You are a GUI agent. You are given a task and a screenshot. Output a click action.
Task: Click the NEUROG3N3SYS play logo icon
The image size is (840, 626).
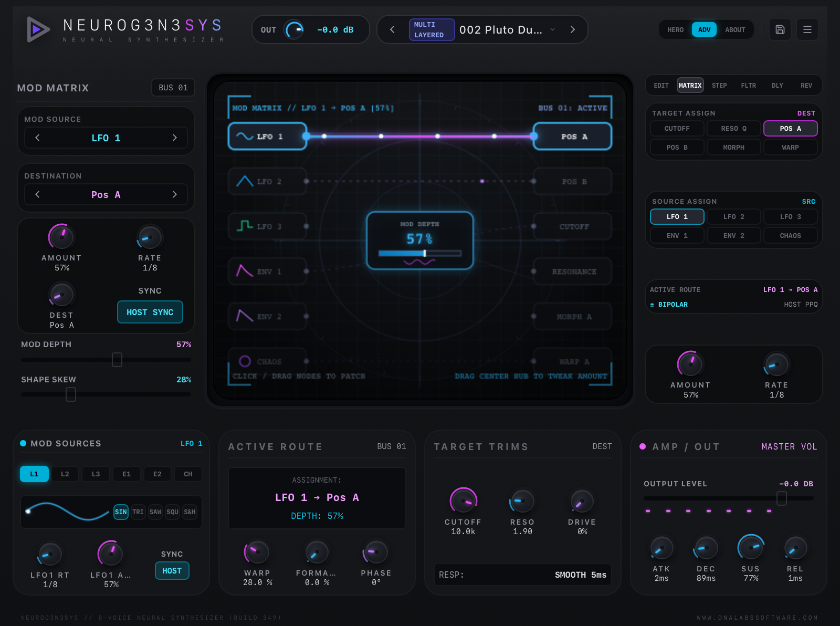pos(38,29)
